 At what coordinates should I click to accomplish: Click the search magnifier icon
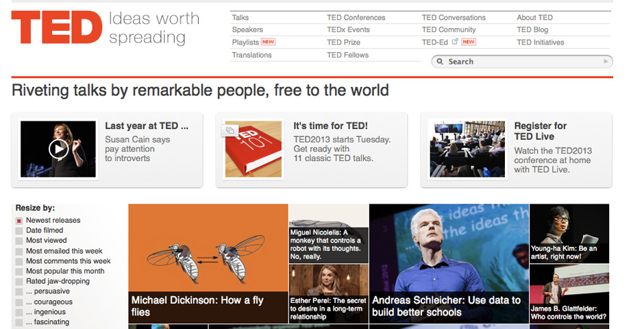click(440, 62)
